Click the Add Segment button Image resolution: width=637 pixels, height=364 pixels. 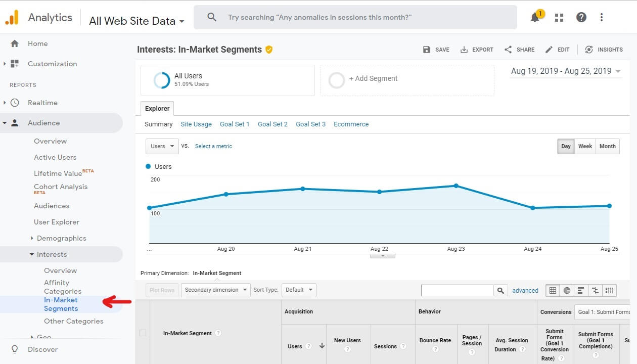point(374,79)
